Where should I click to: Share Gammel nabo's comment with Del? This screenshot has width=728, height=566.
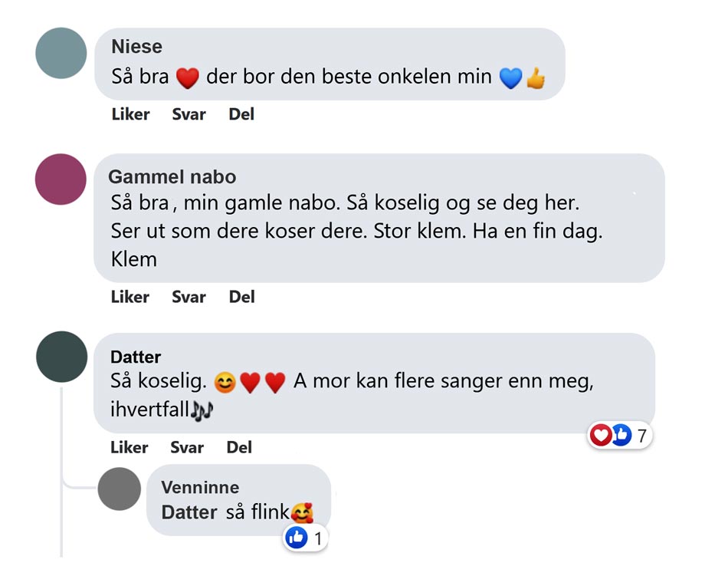click(241, 297)
